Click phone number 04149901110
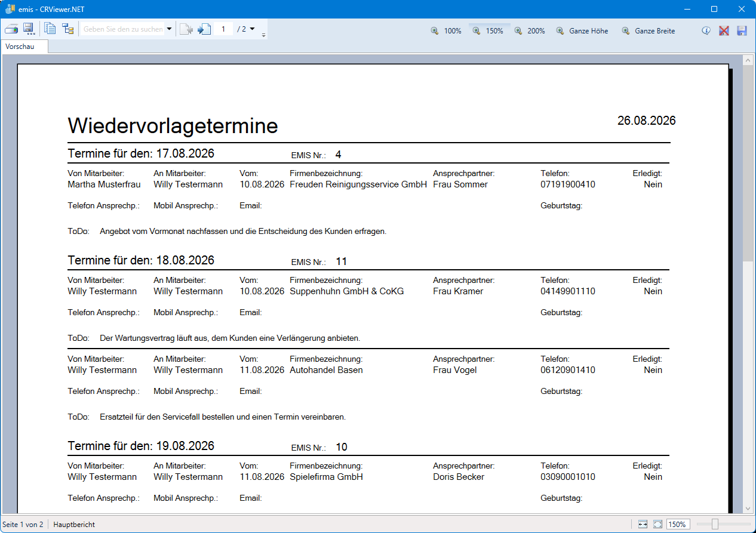 pos(568,291)
